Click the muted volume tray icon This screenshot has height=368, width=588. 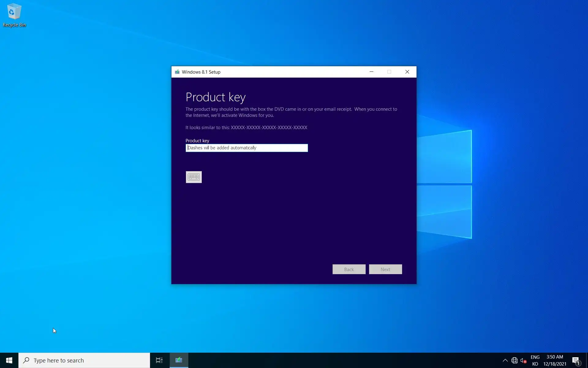[523, 360]
